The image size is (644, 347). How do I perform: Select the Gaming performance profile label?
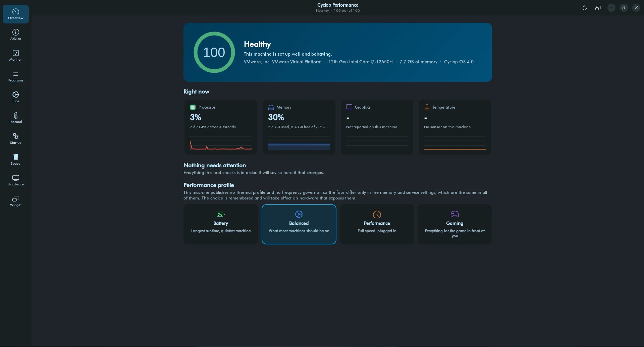pos(455,223)
